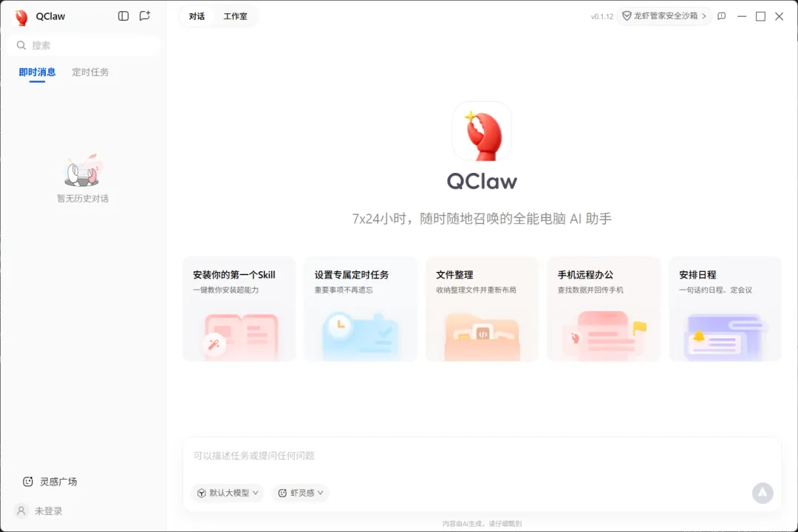Click the search magnifier icon
Screen dimensions: 798x532
(x=21, y=45)
